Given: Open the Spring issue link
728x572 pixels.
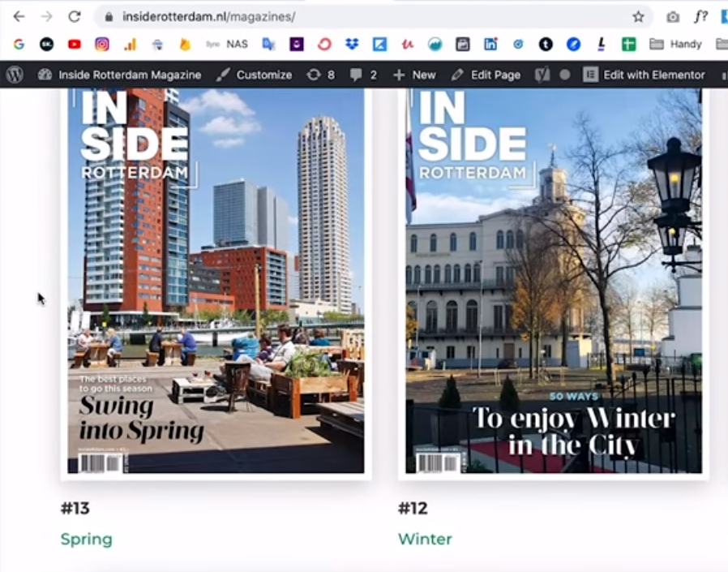Looking at the screenshot, I should click(x=86, y=539).
